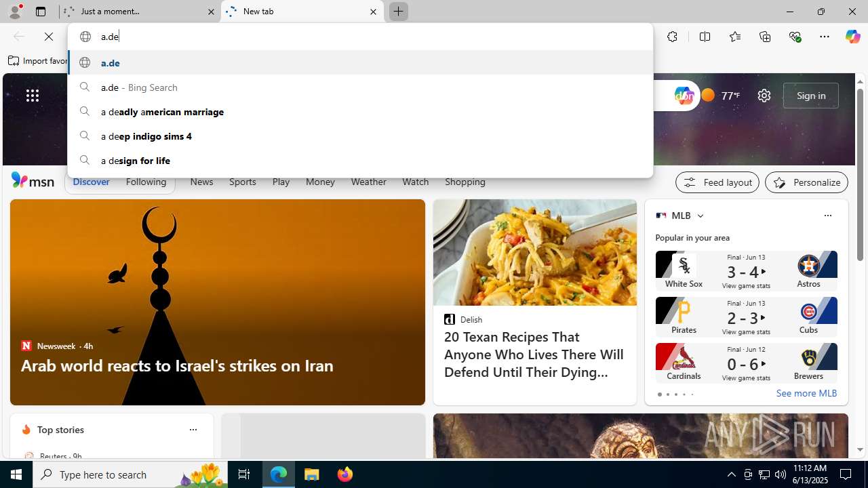Switch to Edge browser in taskbar
The width and height of the screenshot is (868, 488).
(x=279, y=474)
